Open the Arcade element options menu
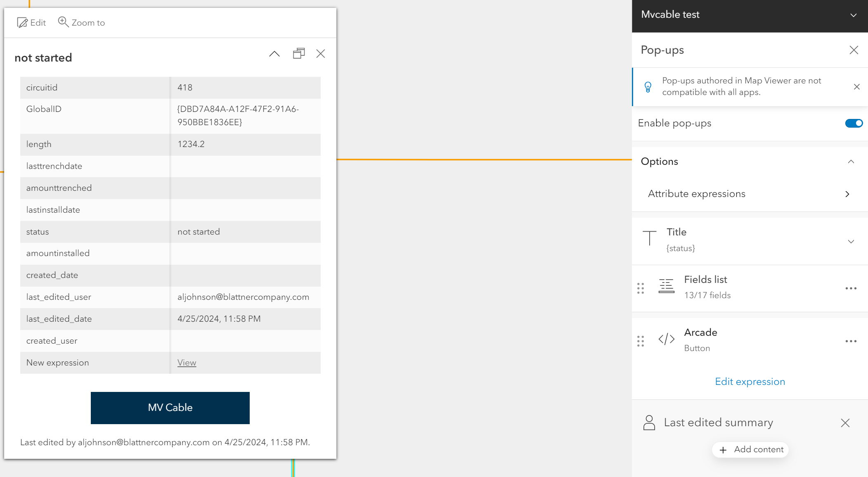 click(851, 341)
